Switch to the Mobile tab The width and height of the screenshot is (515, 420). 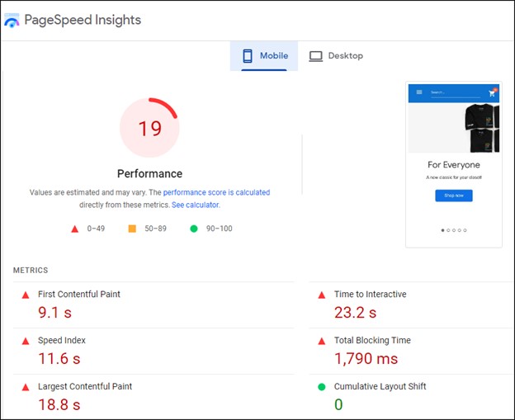tap(264, 56)
